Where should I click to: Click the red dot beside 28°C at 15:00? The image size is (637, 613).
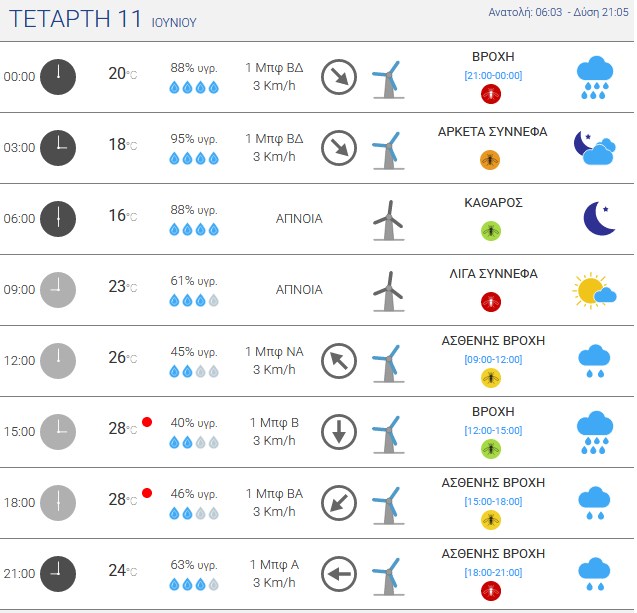pyautogui.click(x=147, y=422)
